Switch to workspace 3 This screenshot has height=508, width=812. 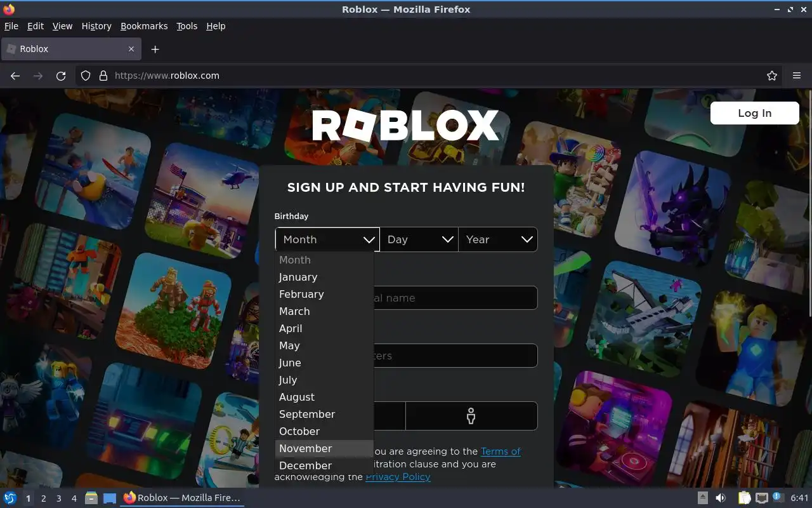pyautogui.click(x=58, y=498)
